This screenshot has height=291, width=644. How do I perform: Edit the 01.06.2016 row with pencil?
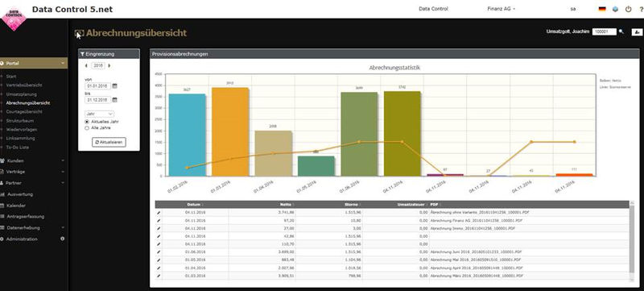pyautogui.click(x=159, y=252)
